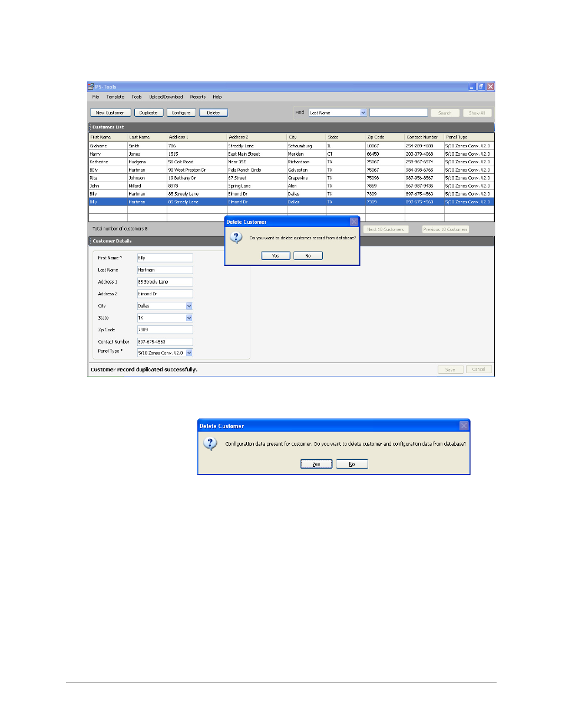Expand the State dropdown showing TX
Viewport: 562px width, 728px height.
coord(189,318)
